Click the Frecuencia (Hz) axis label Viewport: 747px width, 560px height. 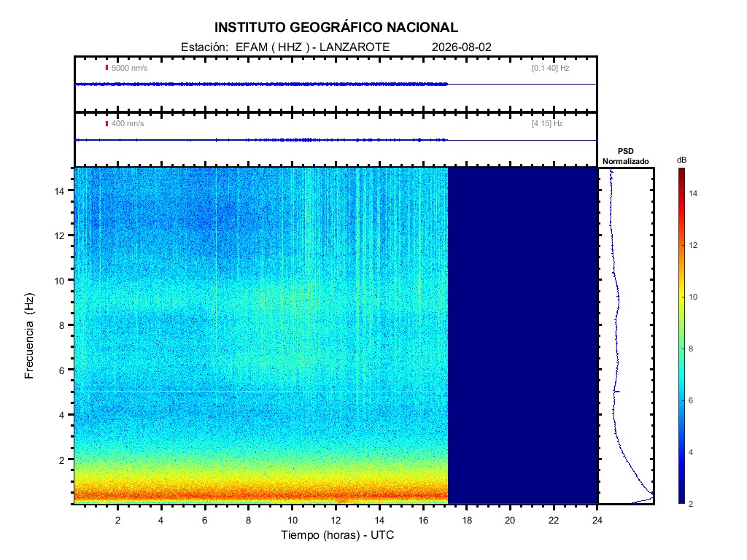[29, 335]
